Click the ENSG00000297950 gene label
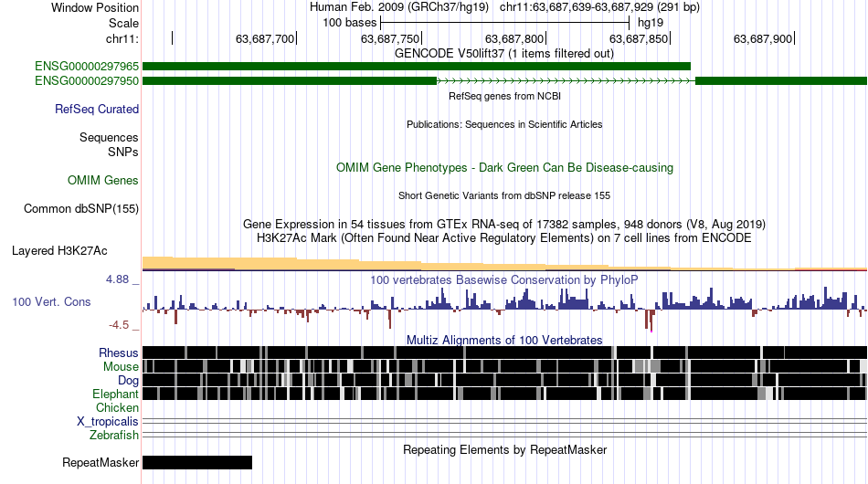The height and width of the screenshot is (484, 868). click(87, 80)
